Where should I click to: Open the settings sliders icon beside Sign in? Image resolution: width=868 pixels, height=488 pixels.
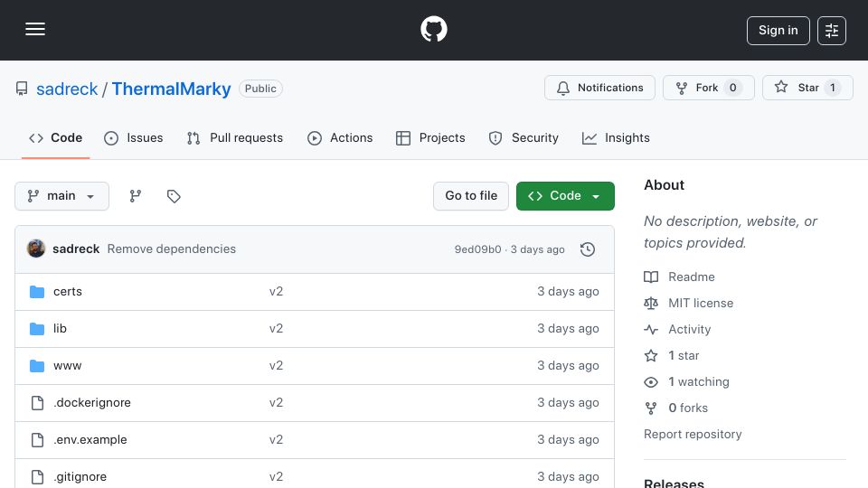(x=832, y=31)
